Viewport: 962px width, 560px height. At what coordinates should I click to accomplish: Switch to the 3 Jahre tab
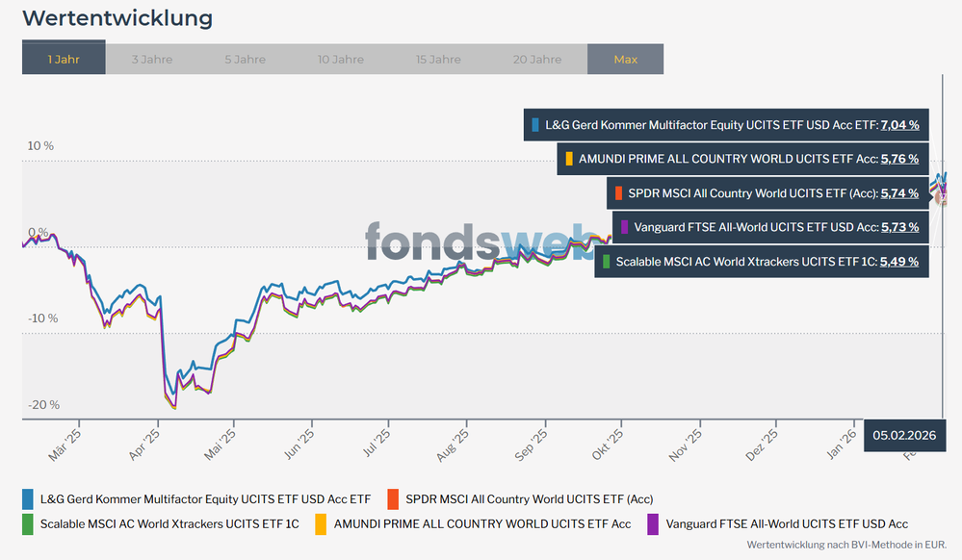point(151,60)
